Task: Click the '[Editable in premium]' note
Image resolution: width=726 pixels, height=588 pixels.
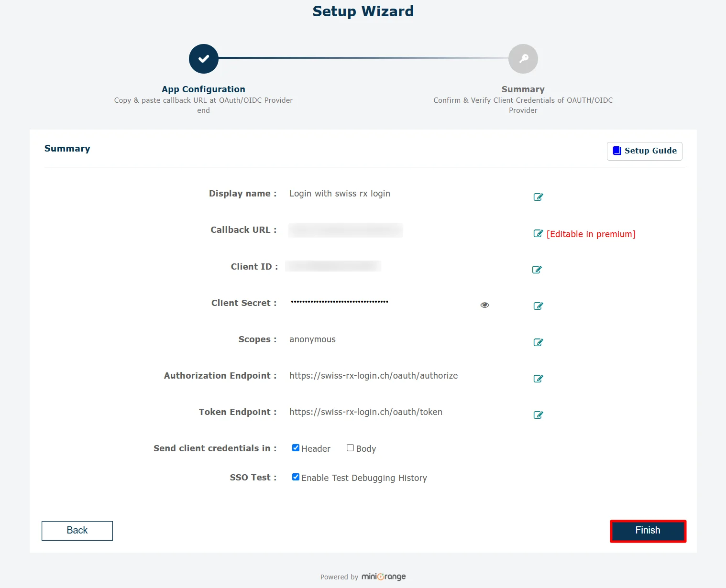Action: click(591, 234)
